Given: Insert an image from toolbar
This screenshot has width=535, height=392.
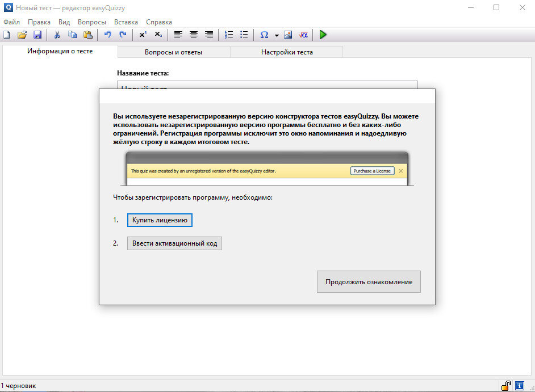Looking at the screenshot, I should 288,35.
